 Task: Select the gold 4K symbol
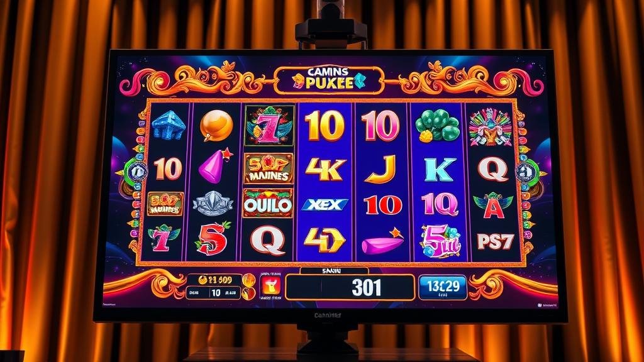tap(325, 168)
